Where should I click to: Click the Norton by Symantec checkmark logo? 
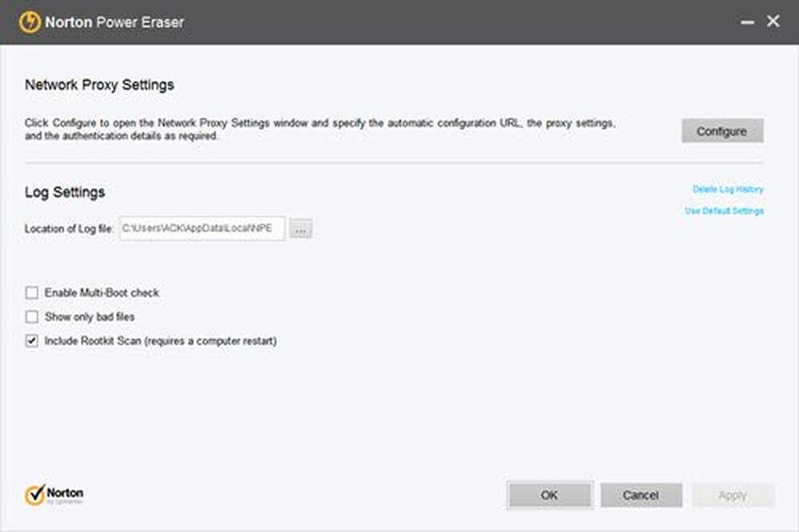tap(35, 495)
